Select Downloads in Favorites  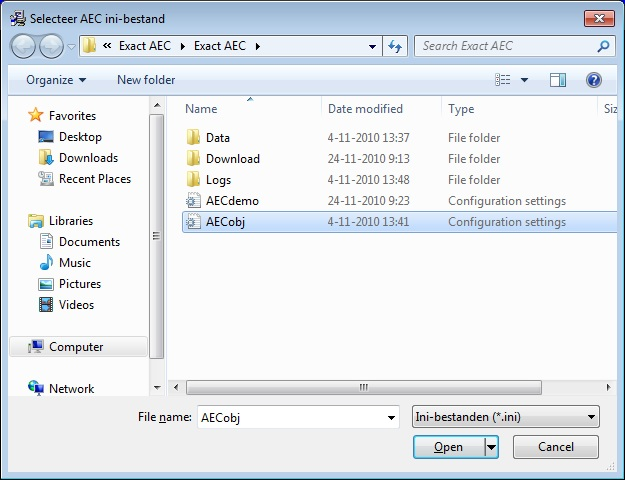pyautogui.click(x=88, y=158)
